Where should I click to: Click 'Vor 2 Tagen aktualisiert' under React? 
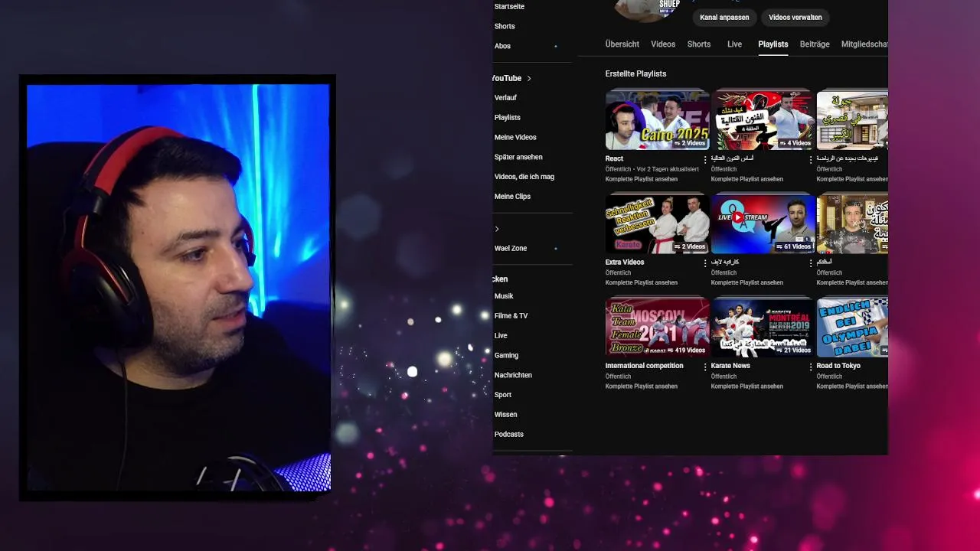click(x=668, y=169)
